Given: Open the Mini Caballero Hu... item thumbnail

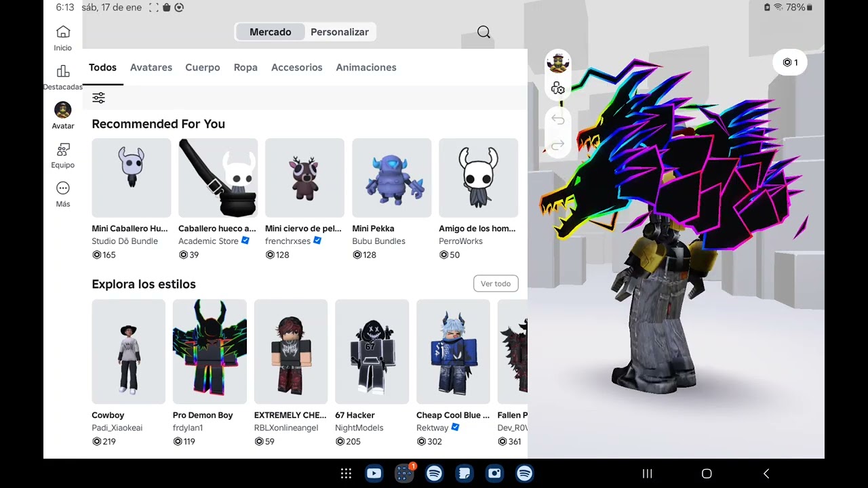Looking at the screenshot, I should click(x=132, y=178).
